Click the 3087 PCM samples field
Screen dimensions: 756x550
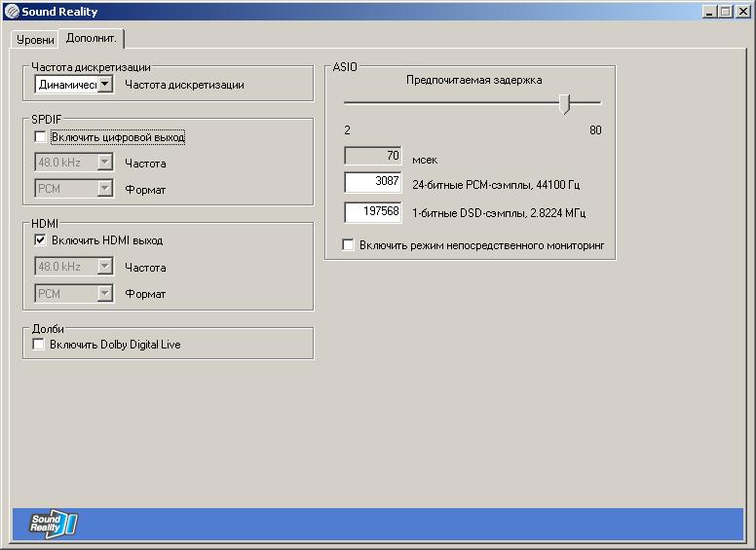(x=373, y=182)
